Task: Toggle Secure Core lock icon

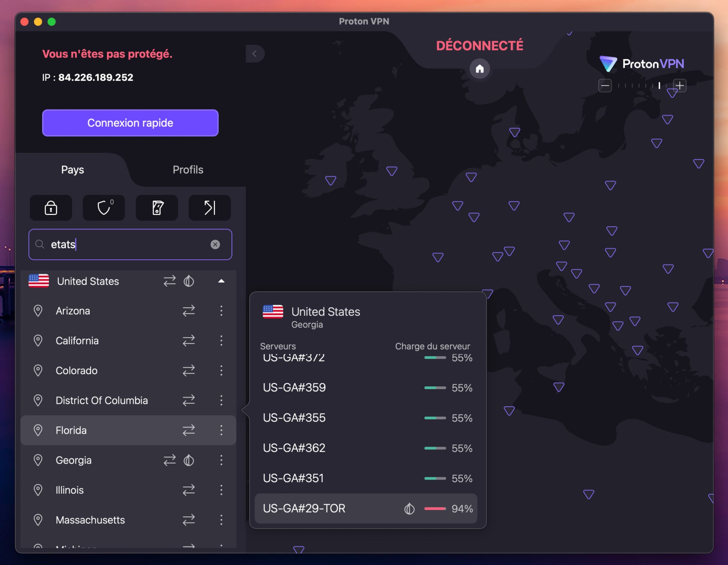Action: [x=51, y=208]
